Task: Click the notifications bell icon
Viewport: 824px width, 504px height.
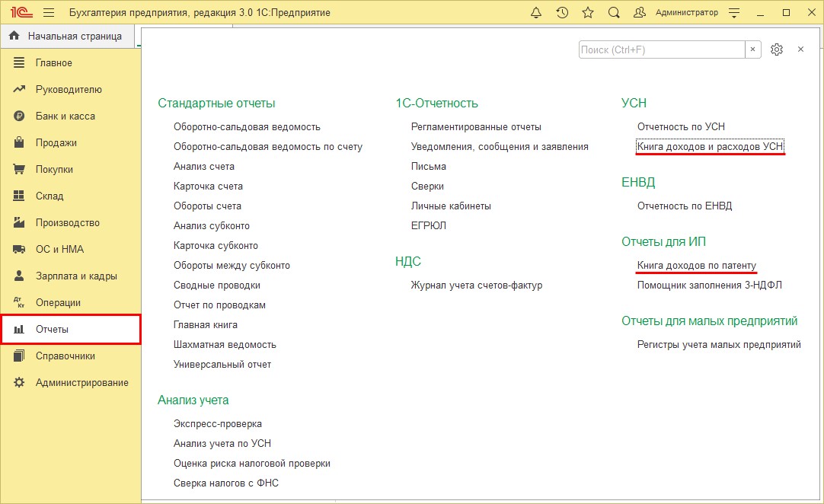Action: (536, 13)
